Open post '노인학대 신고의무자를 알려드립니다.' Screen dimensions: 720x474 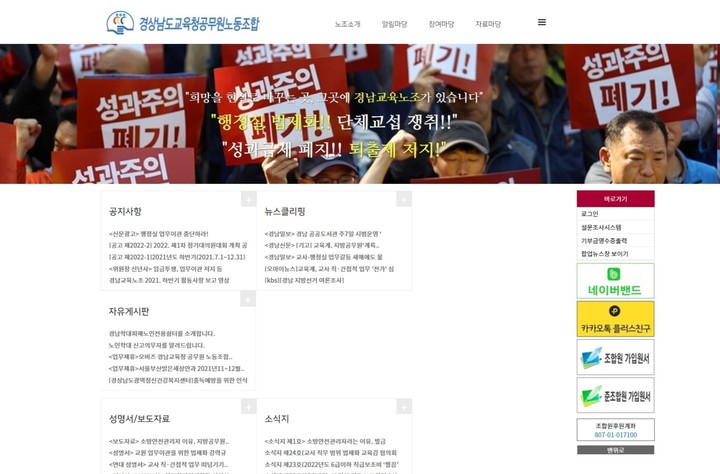pos(157,345)
